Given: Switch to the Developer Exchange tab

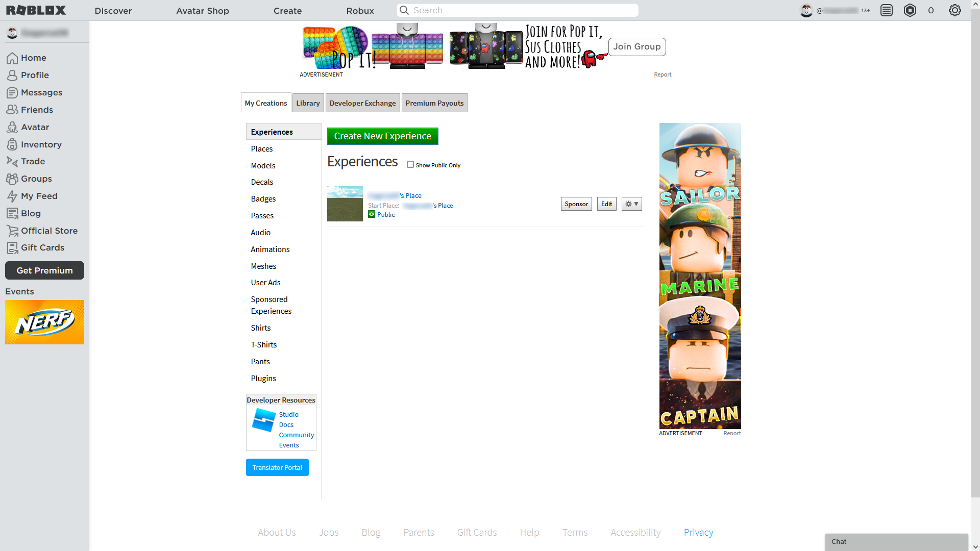Looking at the screenshot, I should 363,103.
